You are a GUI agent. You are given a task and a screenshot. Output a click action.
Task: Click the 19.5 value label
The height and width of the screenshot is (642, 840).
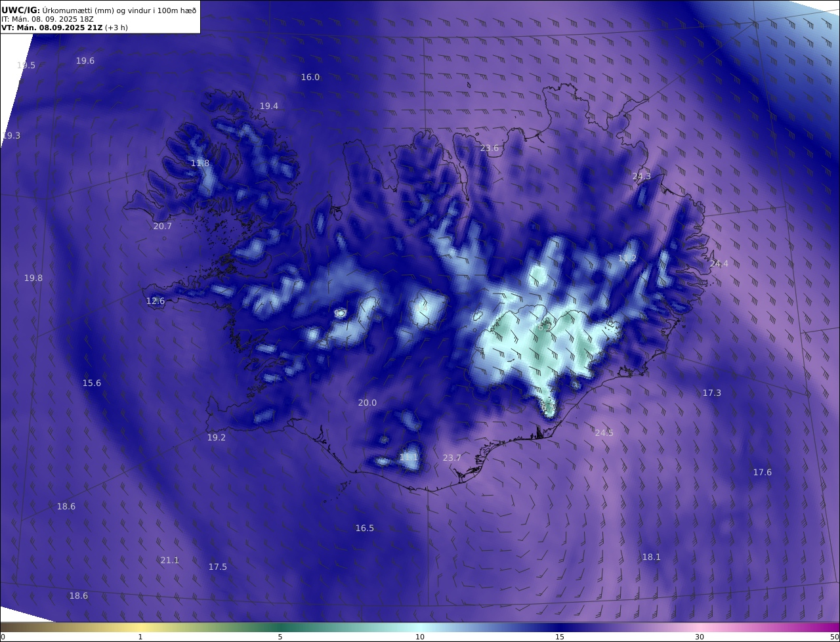click(x=26, y=66)
